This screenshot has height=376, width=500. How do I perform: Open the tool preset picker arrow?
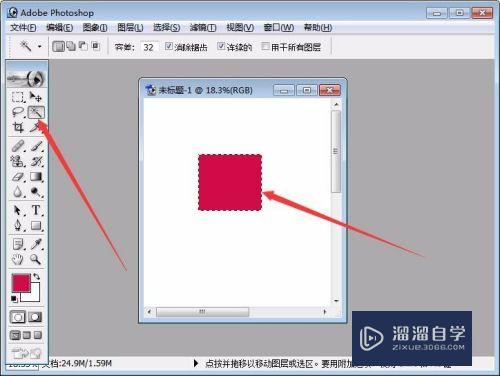click(40, 46)
